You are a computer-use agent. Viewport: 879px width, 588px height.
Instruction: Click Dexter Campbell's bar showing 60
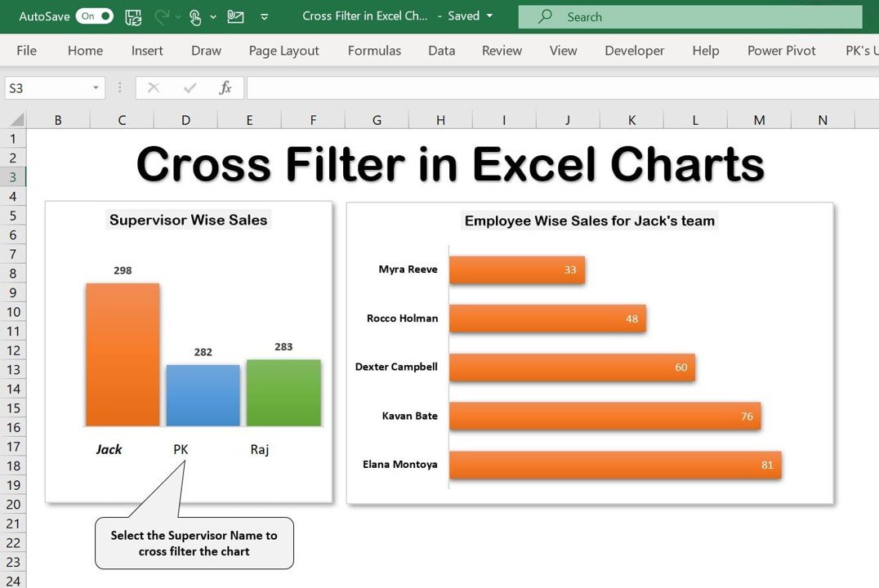tap(573, 367)
